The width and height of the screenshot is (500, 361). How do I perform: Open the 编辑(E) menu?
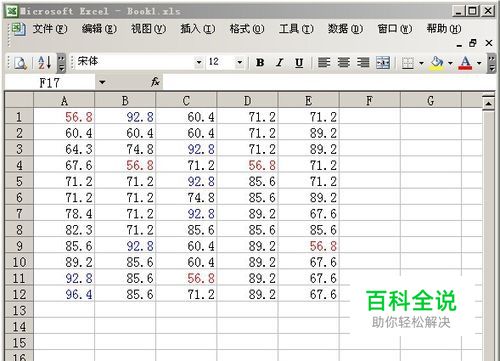tap(99, 29)
